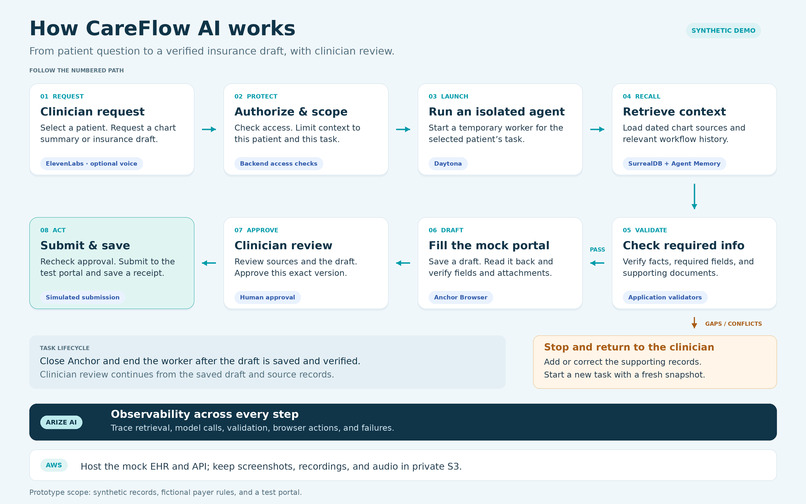Click the 'FOLLOW THE NUMBERED PATH' label
The image size is (806, 504).
point(77,70)
